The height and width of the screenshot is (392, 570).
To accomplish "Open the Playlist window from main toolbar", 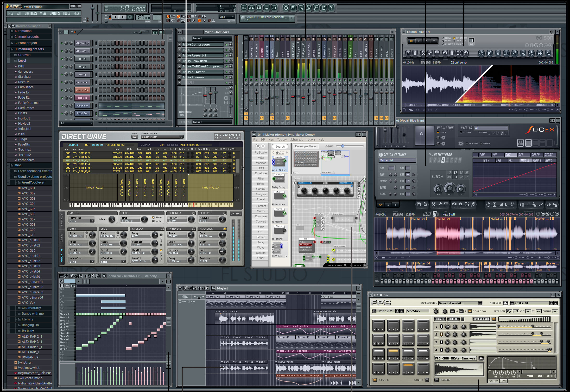I will pos(244,8).
